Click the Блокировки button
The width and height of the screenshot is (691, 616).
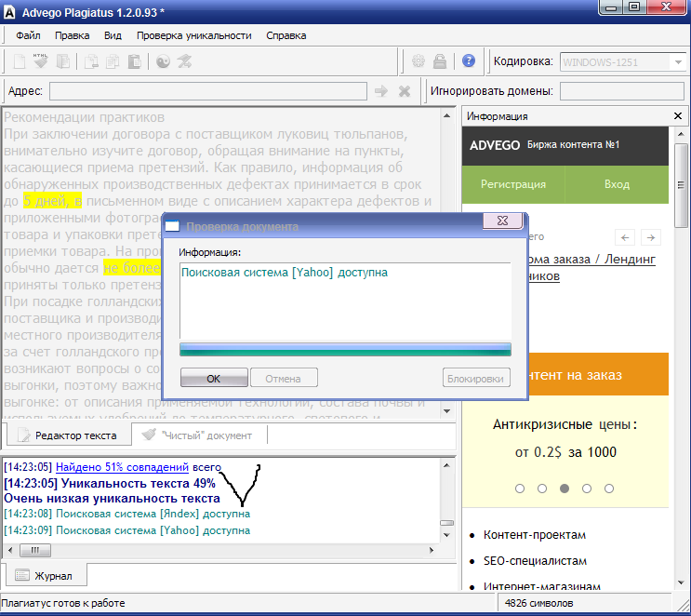click(x=475, y=379)
